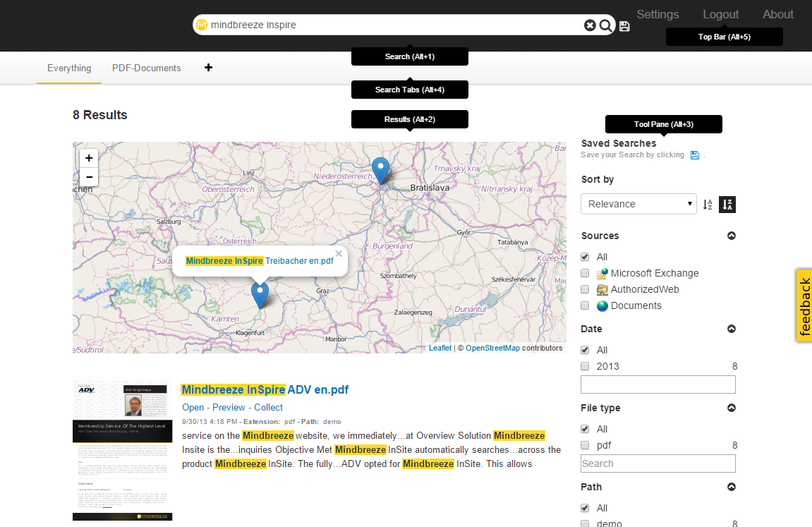Click the File type Search field
The height and width of the screenshot is (527, 812).
658,464
